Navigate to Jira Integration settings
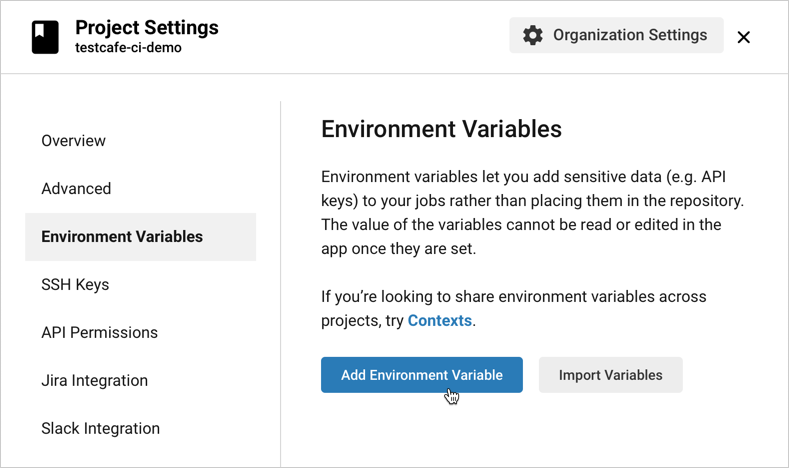Image resolution: width=789 pixels, height=468 pixels. [94, 381]
